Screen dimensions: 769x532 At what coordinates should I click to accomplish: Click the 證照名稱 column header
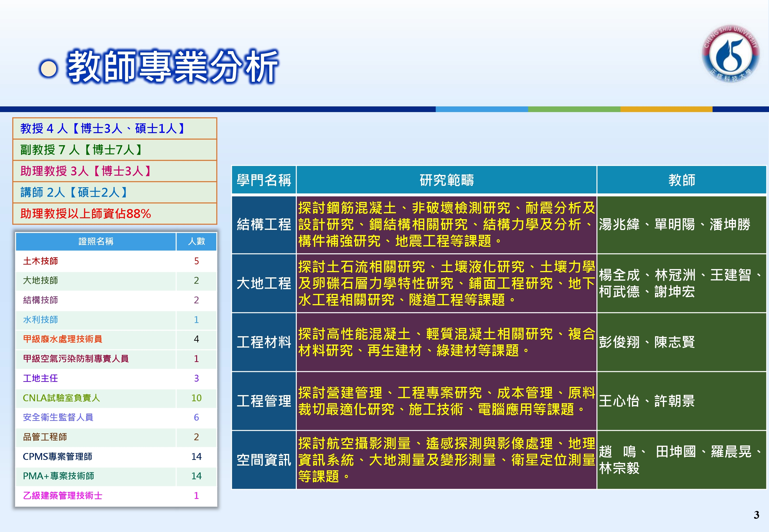(96, 241)
